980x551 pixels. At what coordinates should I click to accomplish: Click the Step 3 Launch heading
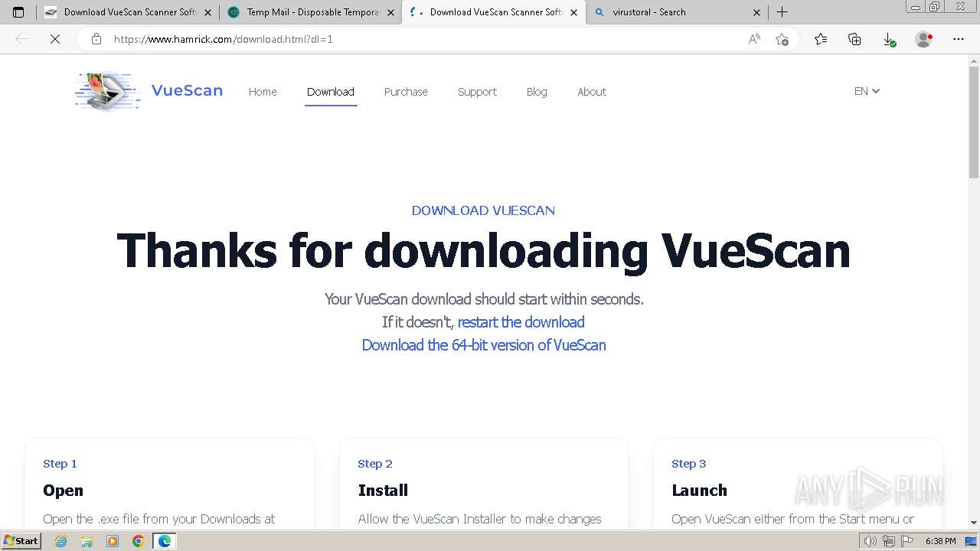coord(699,491)
